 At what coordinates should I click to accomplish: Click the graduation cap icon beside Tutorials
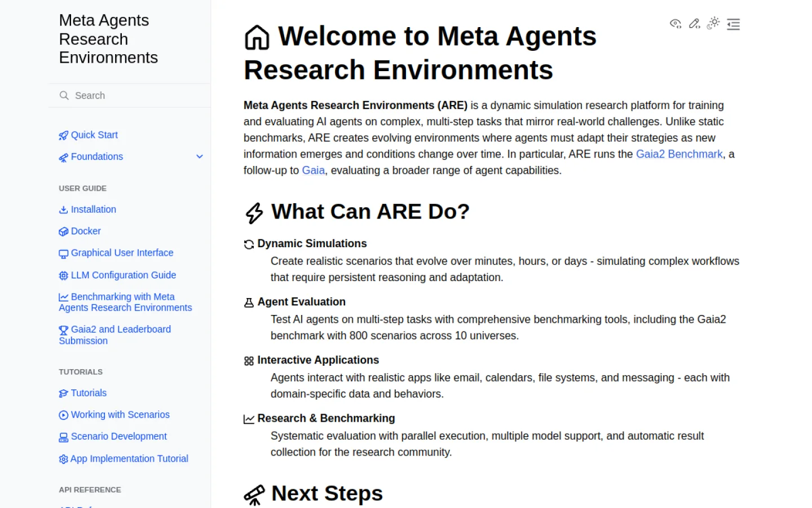[64, 393]
